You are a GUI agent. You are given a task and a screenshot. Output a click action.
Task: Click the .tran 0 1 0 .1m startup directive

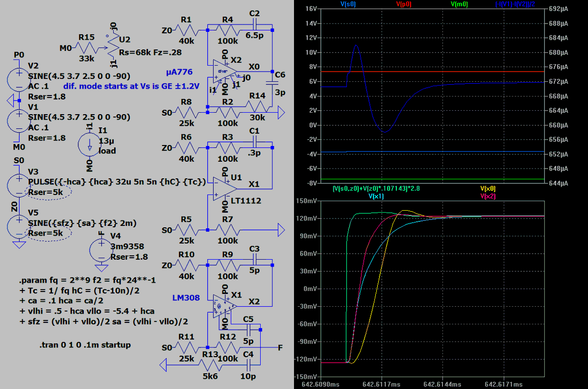85,345
